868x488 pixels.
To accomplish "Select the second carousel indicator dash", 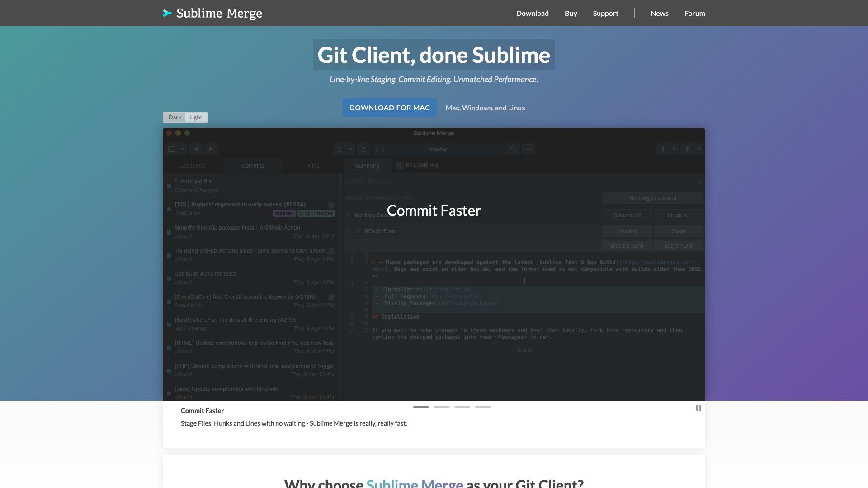I will [442, 407].
